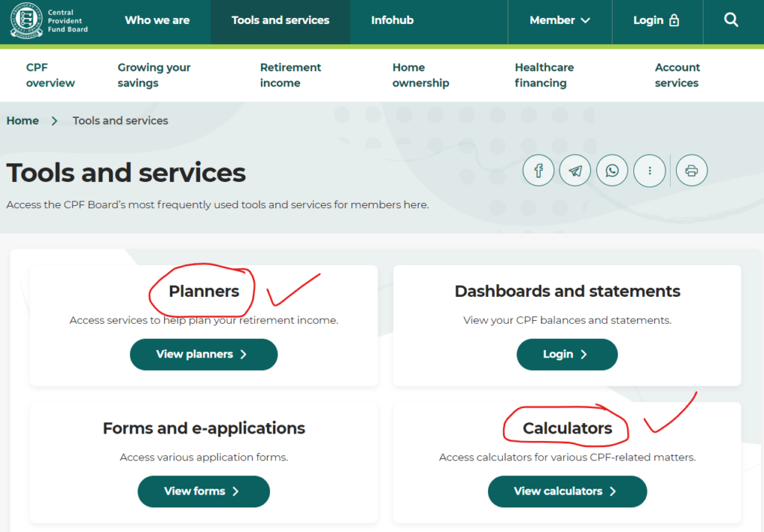This screenshot has width=764, height=532.
Task: Click the CPF Board logo
Action: pyautogui.click(x=48, y=20)
